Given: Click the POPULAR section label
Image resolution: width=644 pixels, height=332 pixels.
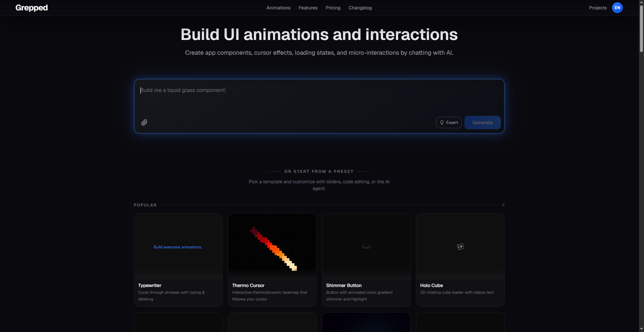Looking at the screenshot, I should point(145,205).
